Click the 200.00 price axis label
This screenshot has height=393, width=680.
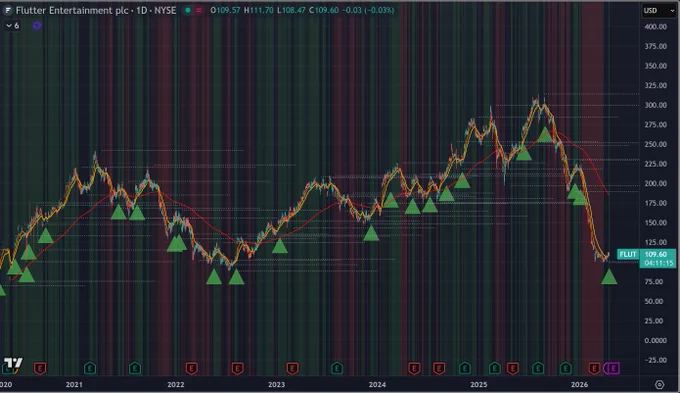(x=656, y=183)
